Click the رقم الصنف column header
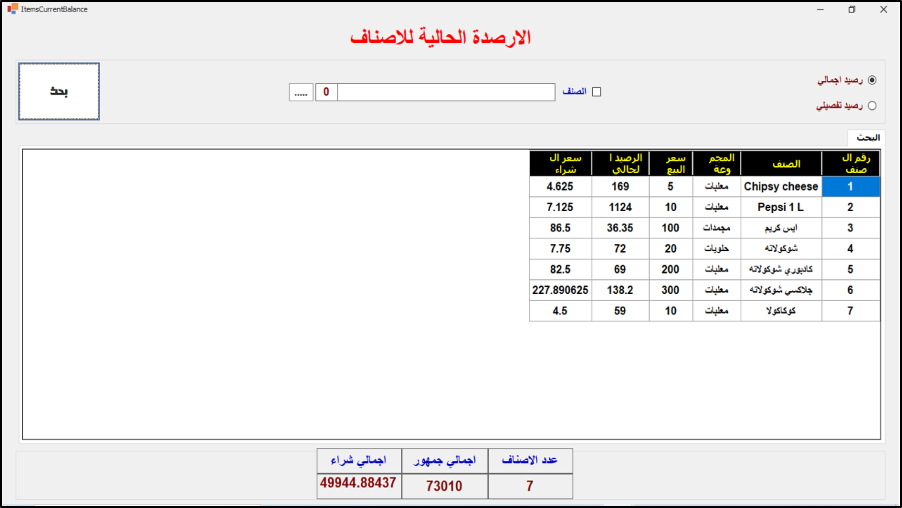This screenshot has height=508, width=902. [x=850, y=163]
